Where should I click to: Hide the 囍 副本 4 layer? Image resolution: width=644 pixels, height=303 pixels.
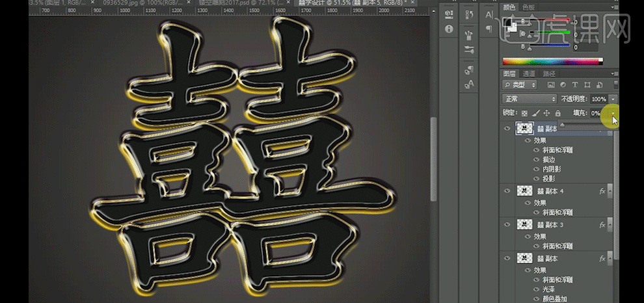click(507, 191)
